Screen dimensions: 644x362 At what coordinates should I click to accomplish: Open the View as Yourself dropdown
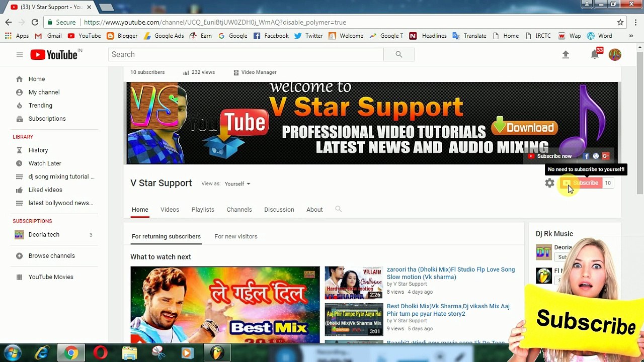point(237,184)
